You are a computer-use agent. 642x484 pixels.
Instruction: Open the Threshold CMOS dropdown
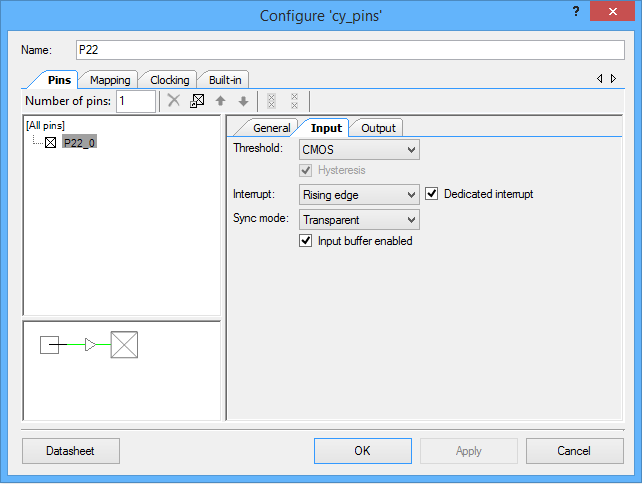tap(359, 149)
